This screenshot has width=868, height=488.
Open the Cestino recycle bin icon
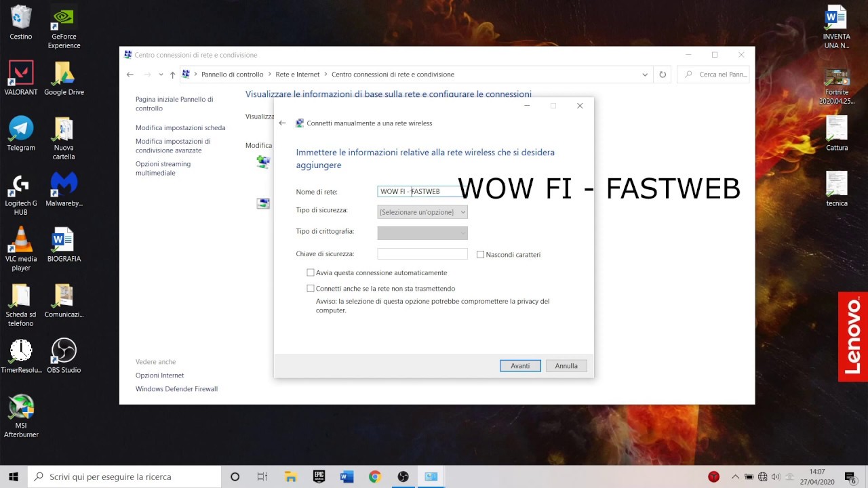coord(20,23)
